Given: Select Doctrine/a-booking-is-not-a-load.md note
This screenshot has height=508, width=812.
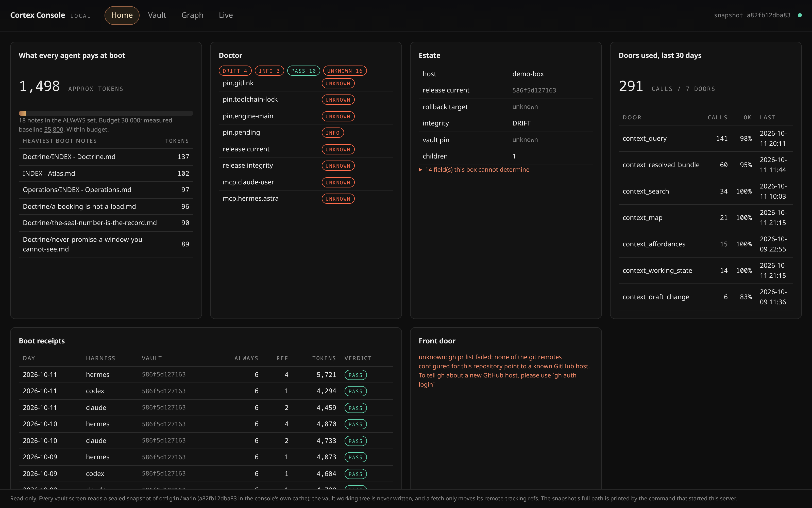Looking at the screenshot, I should [106, 206].
